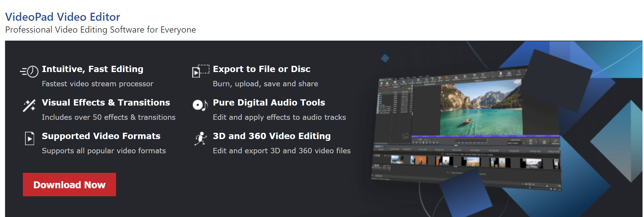Image resolution: width=644 pixels, height=217 pixels.
Task: Click the Burn, upload, save and share text
Action: [x=266, y=84]
